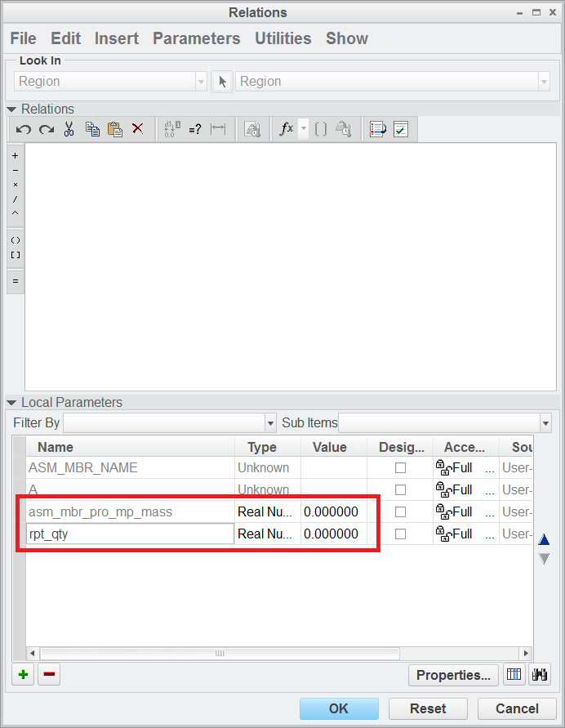Evaluate expression with =? icon
The width and height of the screenshot is (565, 728).
(x=195, y=129)
